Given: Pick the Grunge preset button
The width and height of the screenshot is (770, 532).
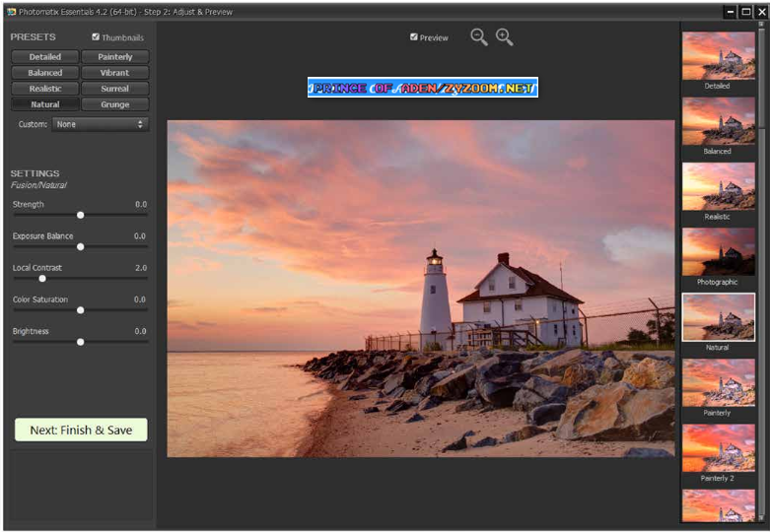Looking at the screenshot, I should click(x=115, y=104).
